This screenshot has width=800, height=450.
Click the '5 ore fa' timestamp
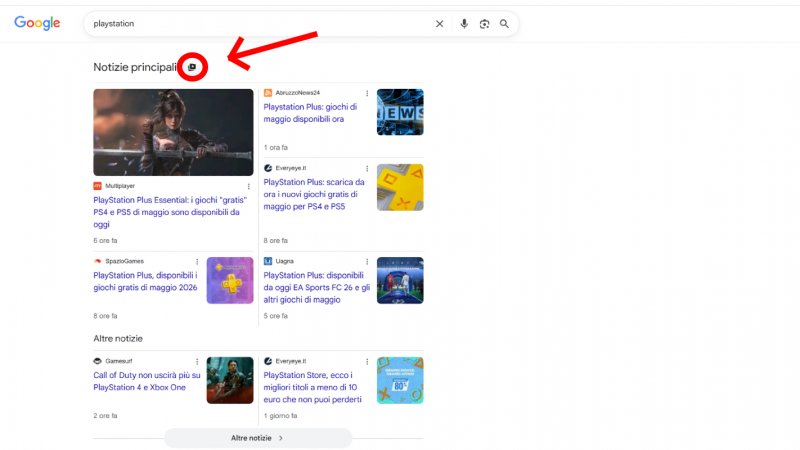click(276, 316)
